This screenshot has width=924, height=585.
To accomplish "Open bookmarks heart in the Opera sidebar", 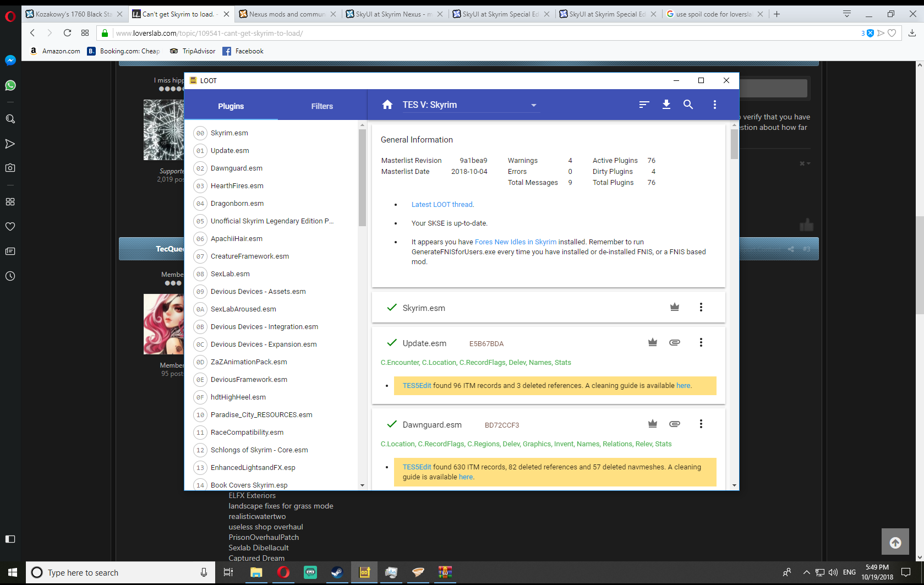I will coord(10,226).
